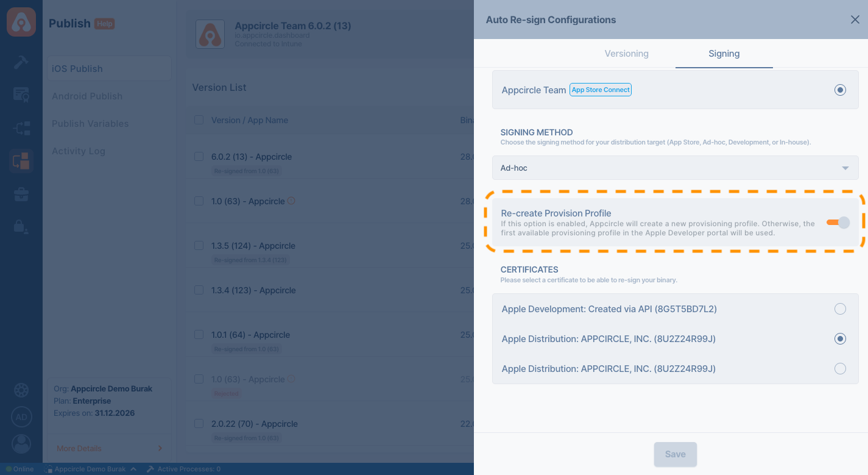Select the last Apple Distribution certificate radio
868x475 pixels.
click(840, 369)
